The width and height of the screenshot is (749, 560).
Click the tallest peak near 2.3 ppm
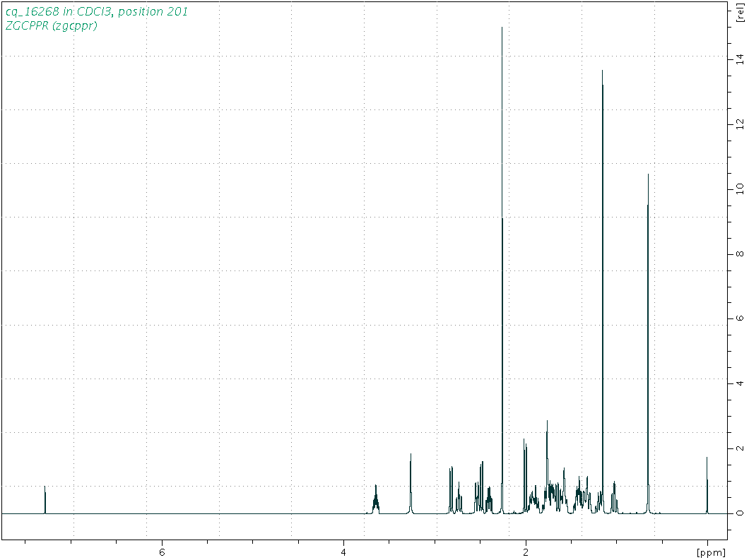coord(502,270)
